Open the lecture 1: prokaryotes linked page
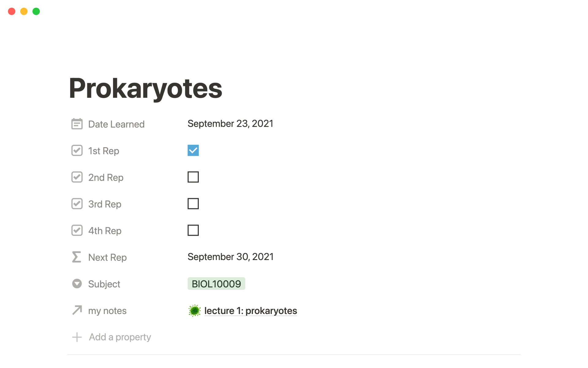 251,311
